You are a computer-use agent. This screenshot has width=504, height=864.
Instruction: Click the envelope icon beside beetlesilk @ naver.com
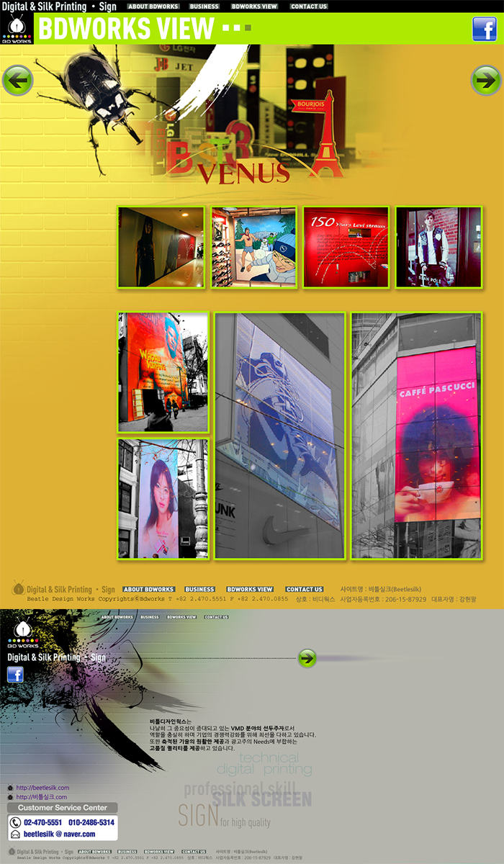(15, 834)
